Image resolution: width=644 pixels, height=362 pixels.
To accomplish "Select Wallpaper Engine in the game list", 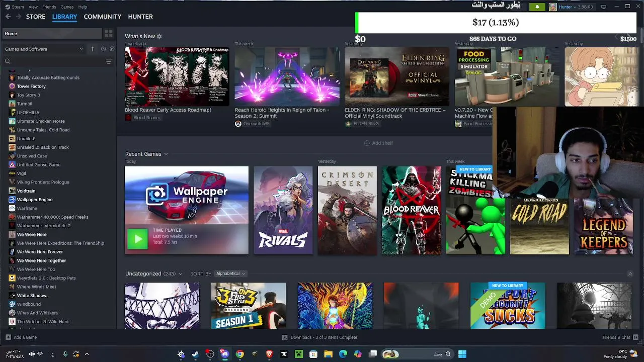I will [x=35, y=200].
